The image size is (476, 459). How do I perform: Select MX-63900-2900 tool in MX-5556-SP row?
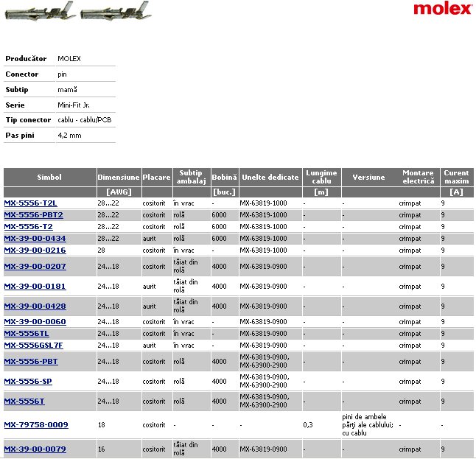coord(264,385)
